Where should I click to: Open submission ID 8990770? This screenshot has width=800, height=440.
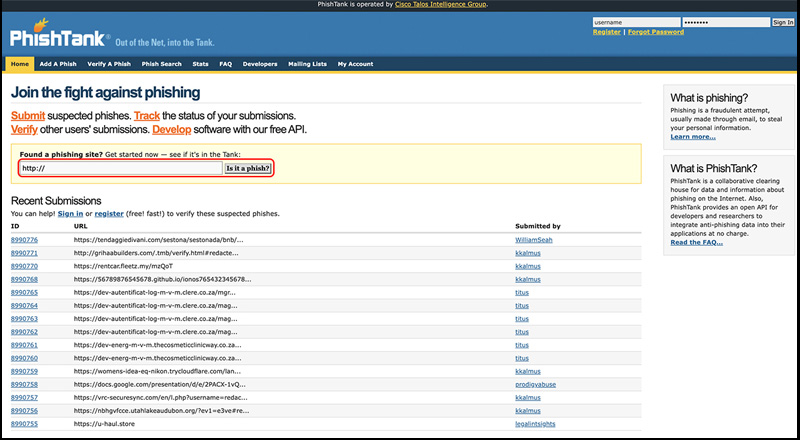24,266
